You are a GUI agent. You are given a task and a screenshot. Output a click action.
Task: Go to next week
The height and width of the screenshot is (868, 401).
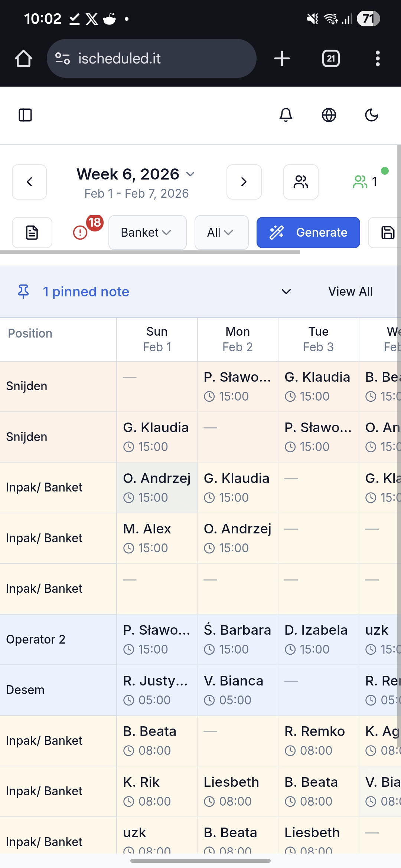click(x=244, y=182)
